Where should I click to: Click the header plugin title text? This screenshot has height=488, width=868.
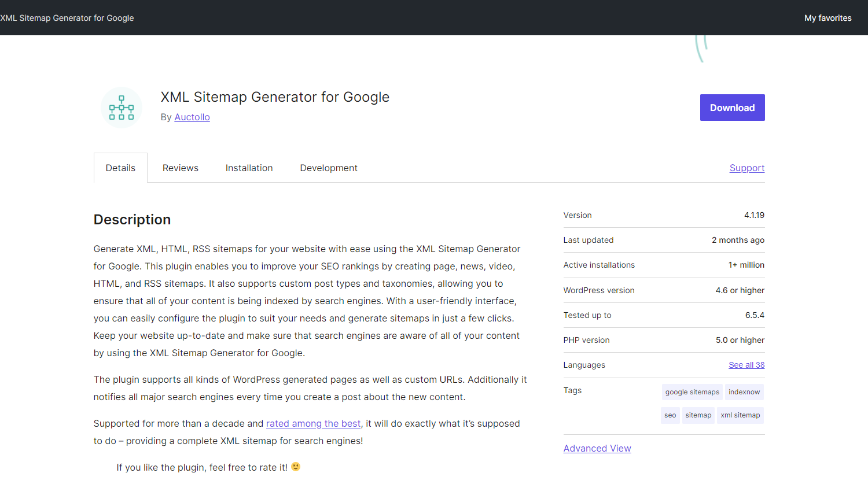[67, 18]
